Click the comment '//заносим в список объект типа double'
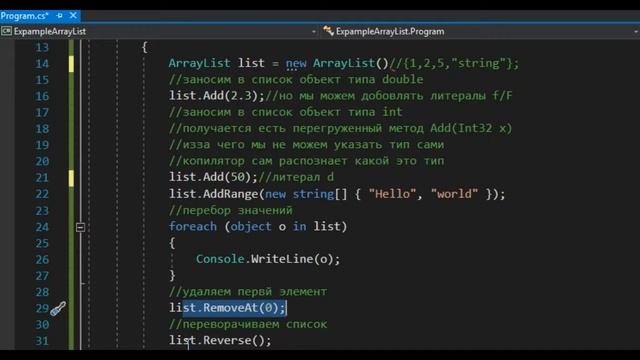 click(x=296, y=80)
